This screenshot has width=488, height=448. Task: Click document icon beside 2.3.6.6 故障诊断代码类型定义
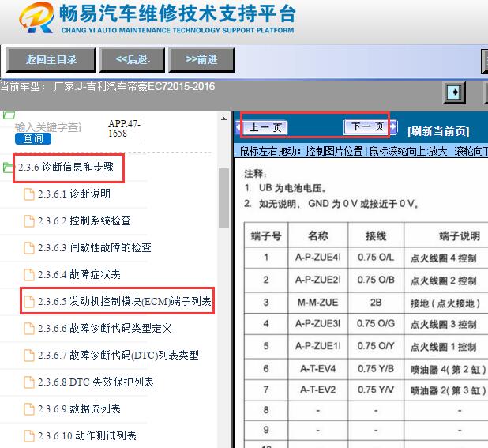29,329
